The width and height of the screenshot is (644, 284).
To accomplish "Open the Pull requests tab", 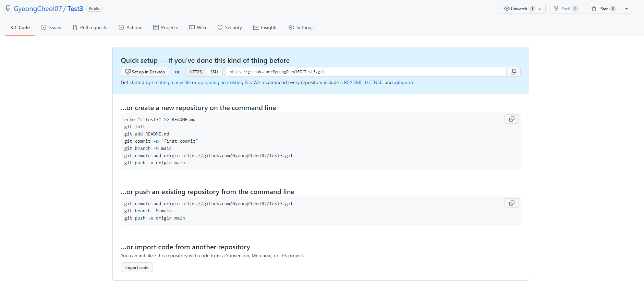I will 90,27.
